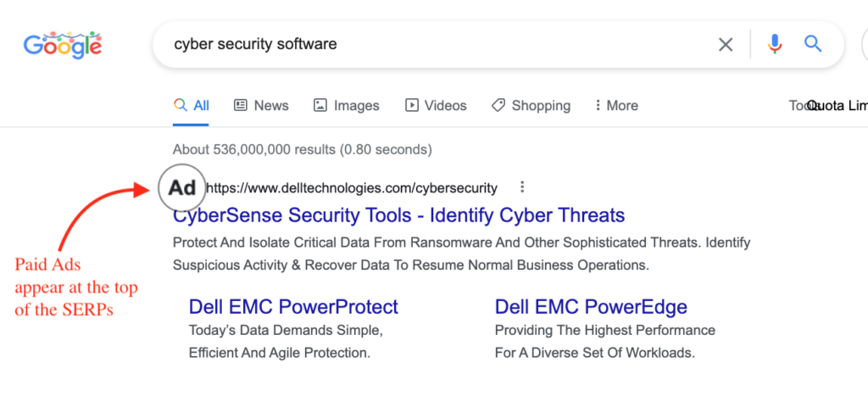Open the three-dot menu beside Dell ad URL

pos(522,187)
